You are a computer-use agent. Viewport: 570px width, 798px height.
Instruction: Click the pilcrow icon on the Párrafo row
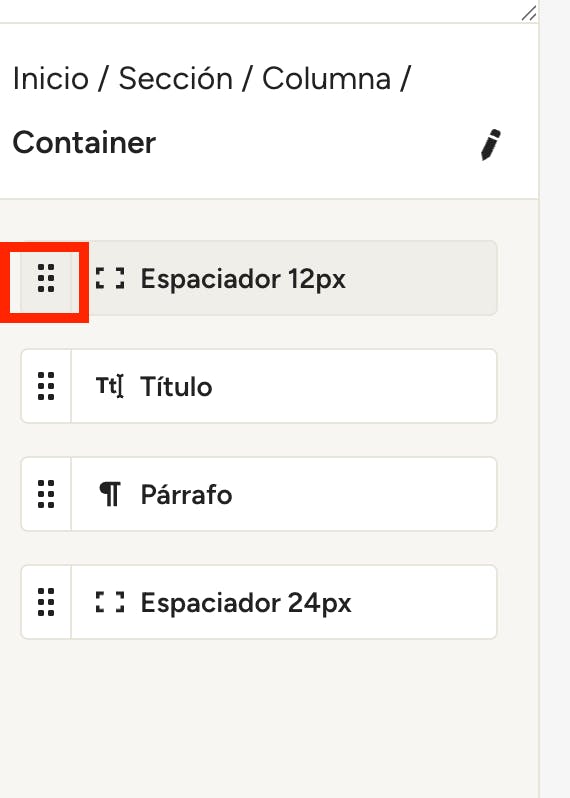pos(110,494)
